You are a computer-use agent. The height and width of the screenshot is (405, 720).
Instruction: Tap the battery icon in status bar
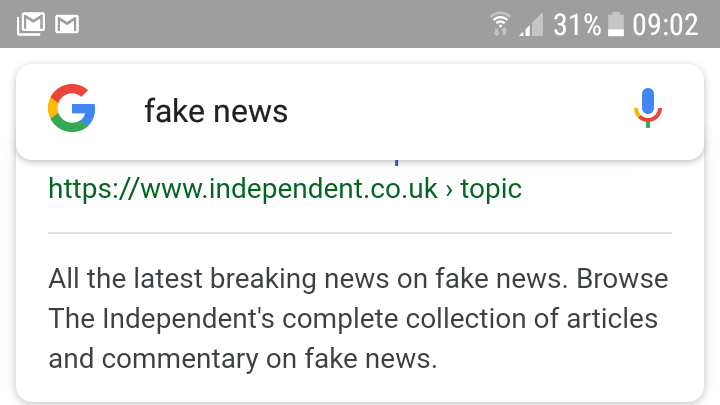click(x=616, y=24)
